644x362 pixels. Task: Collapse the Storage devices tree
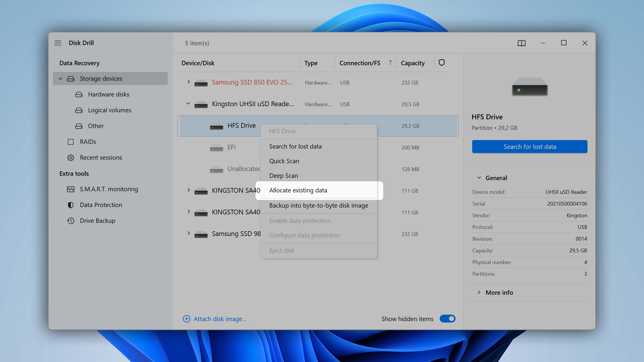pyautogui.click(x=60, y=79)
